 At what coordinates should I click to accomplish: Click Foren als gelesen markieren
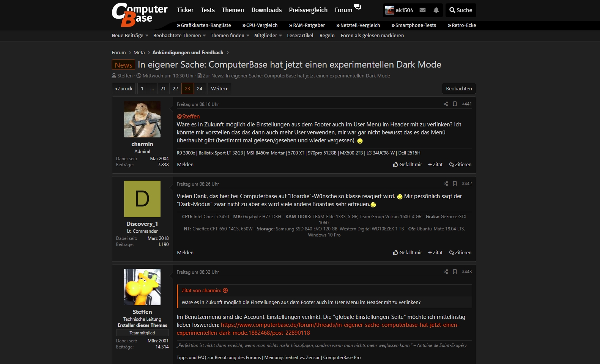point(372,36)
